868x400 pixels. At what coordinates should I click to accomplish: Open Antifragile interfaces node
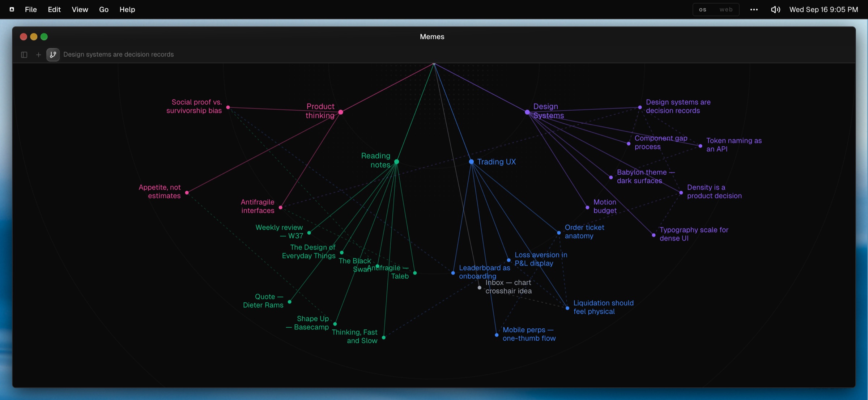pos(281,208)
